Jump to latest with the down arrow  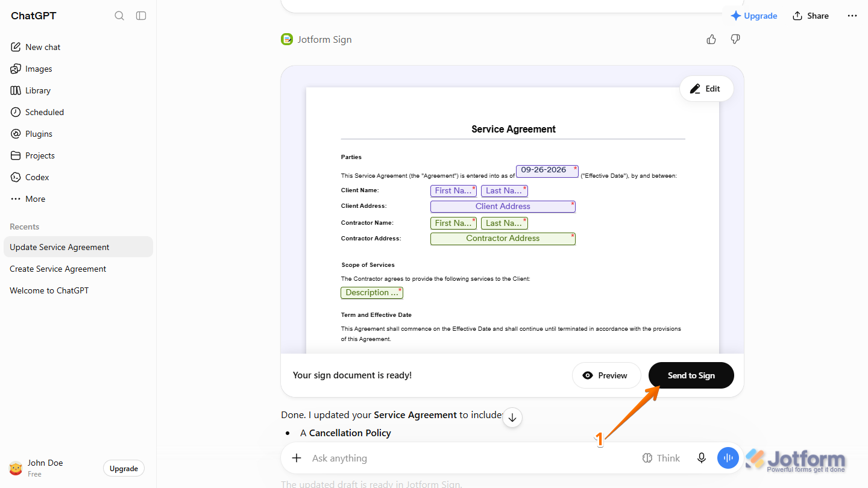tap(512, 417)
